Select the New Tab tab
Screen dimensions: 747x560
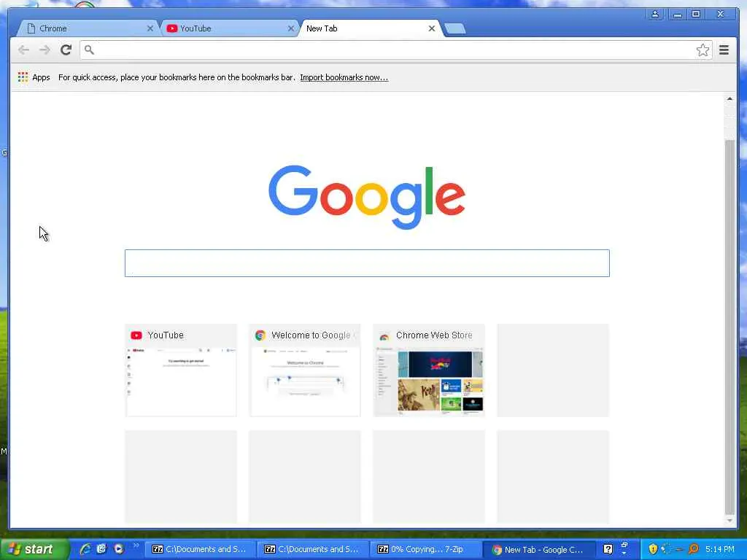[x=371, y=28]
